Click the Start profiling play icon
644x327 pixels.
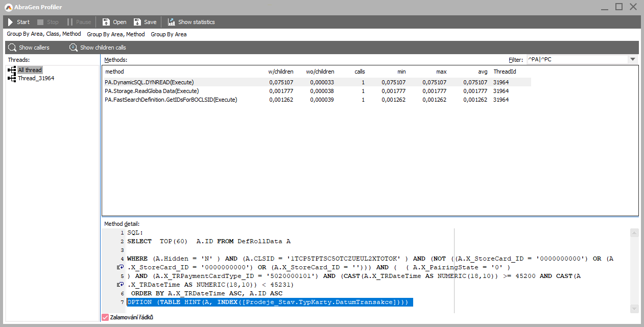[10, 22]
